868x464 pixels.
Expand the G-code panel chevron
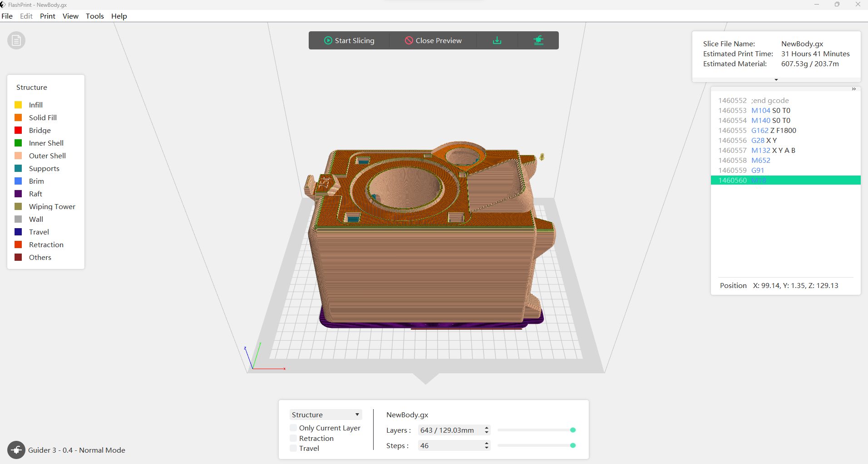(x=853, y=88)
